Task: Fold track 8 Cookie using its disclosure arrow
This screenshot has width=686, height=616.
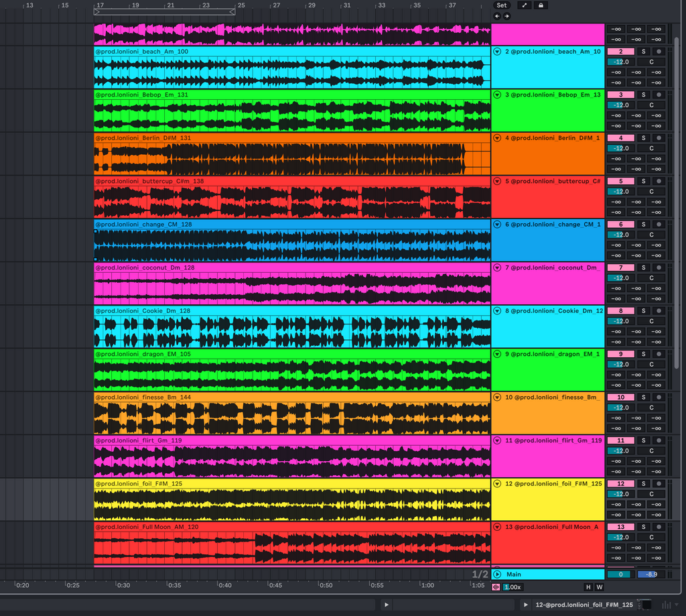Action: 497,311
